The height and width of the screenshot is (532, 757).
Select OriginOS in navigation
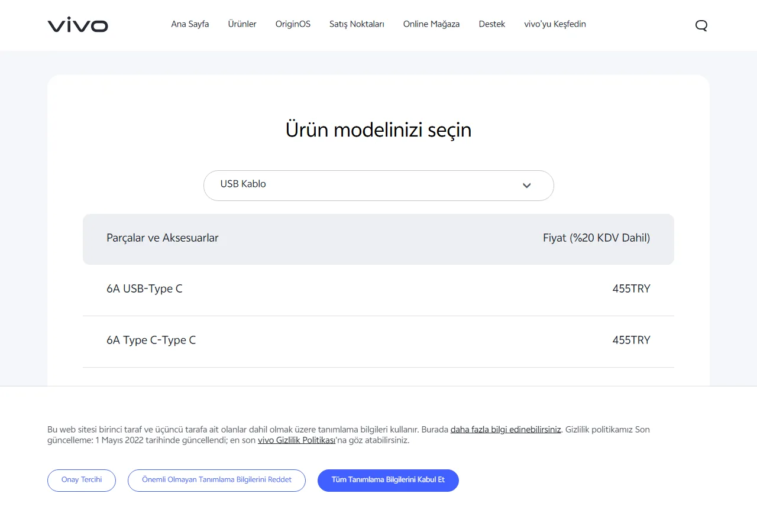pos(293,24)
